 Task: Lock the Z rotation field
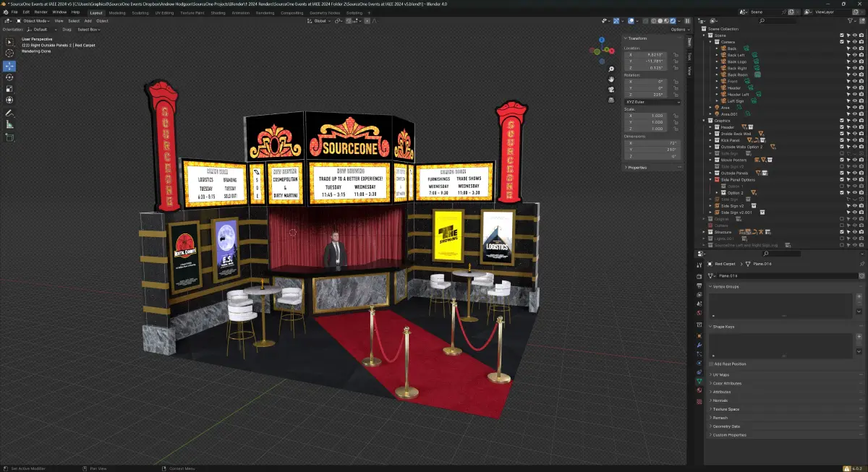coord(676,94)
